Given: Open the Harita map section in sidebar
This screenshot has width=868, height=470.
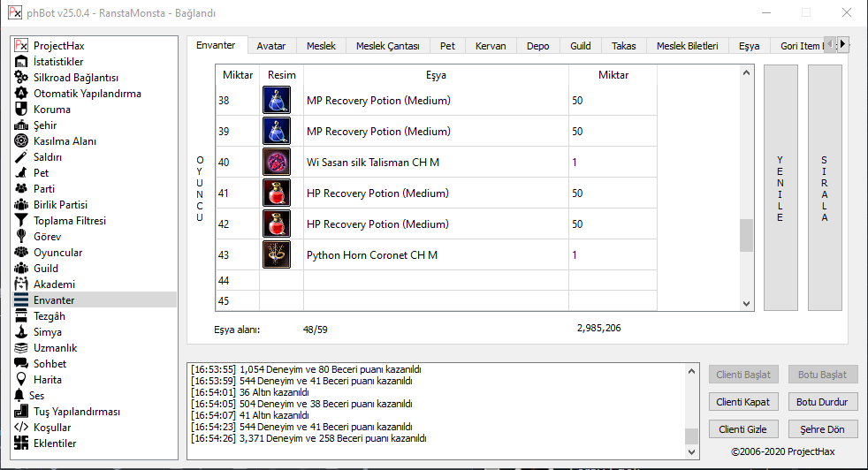Looking at the screenshot, I should click(x=48, y=380).
